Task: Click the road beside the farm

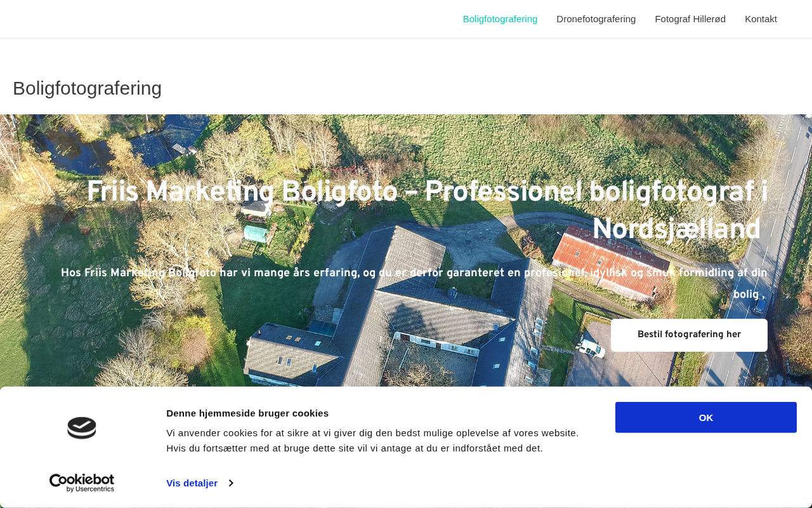Action: 755,267
